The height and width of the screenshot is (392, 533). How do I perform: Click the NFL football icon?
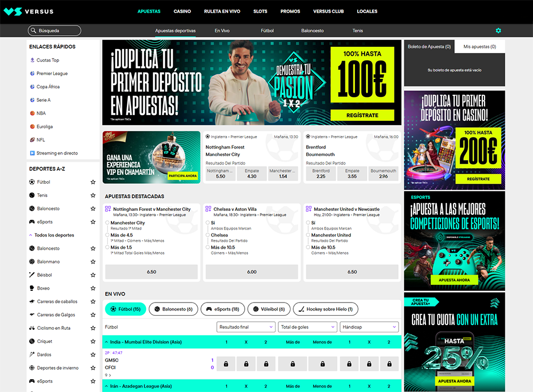coord(33,140)
